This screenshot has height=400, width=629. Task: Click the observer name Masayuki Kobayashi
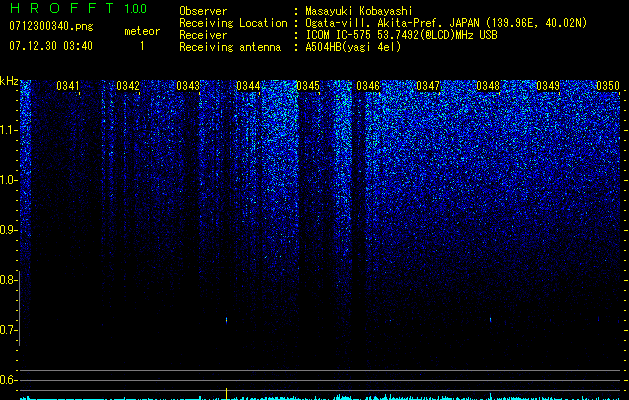pos(359,11)
